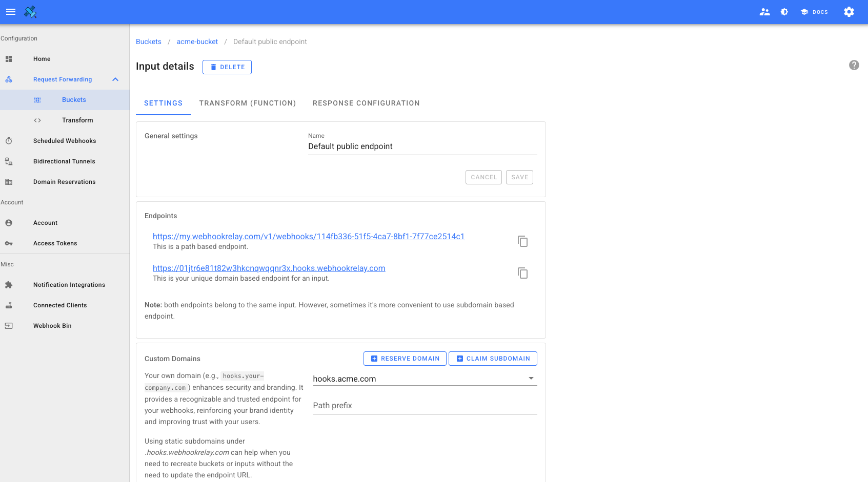Open Scheduled Webhooks from the sidebar
Screen dimensions: 868x482
coord(65,141)
